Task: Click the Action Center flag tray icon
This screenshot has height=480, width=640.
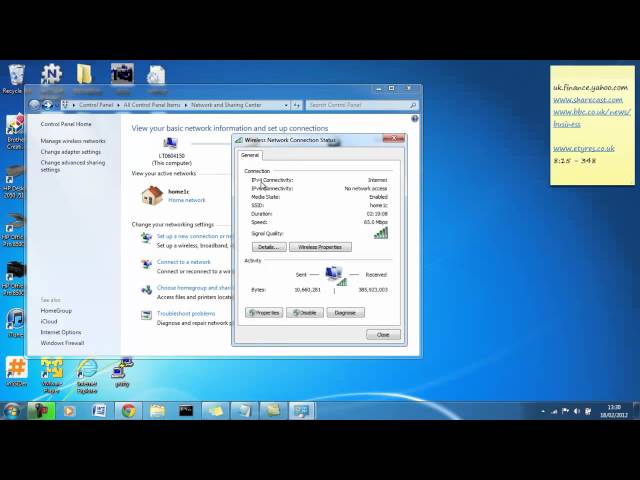Action: pyautogui.click(x=565, y=411)
